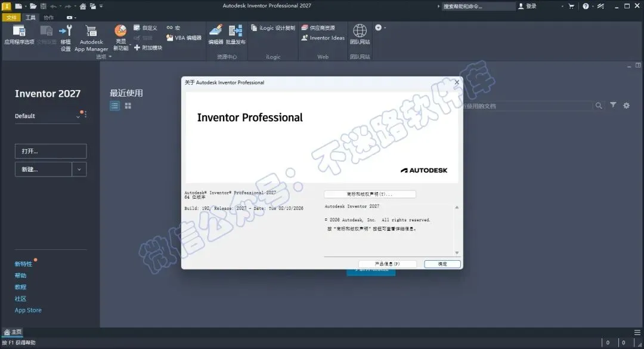Expand the 新建 dropdown arrow
The image size is (644, 349).
coord(79,169)
